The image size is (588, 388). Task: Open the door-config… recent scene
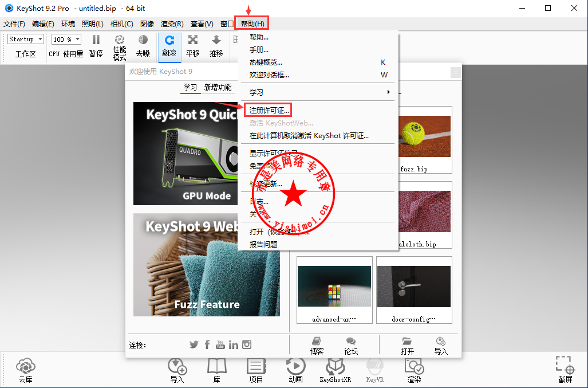414,289
